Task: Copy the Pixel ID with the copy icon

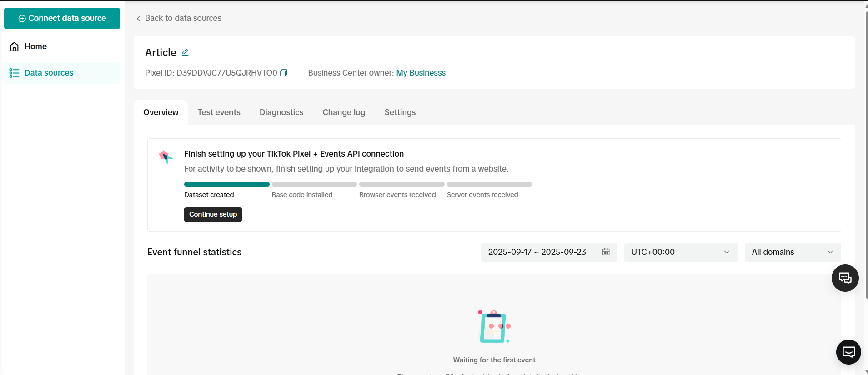Action: 284,73
